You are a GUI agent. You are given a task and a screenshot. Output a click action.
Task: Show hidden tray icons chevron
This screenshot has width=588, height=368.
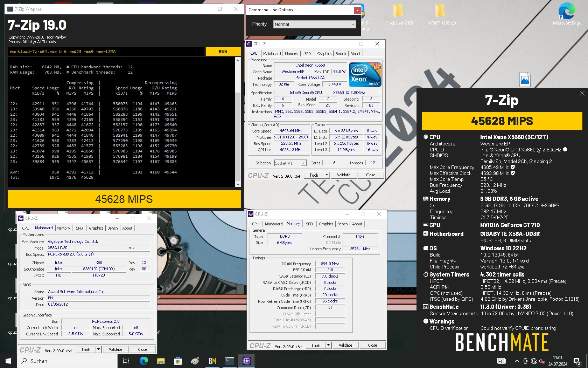(517, 361)
